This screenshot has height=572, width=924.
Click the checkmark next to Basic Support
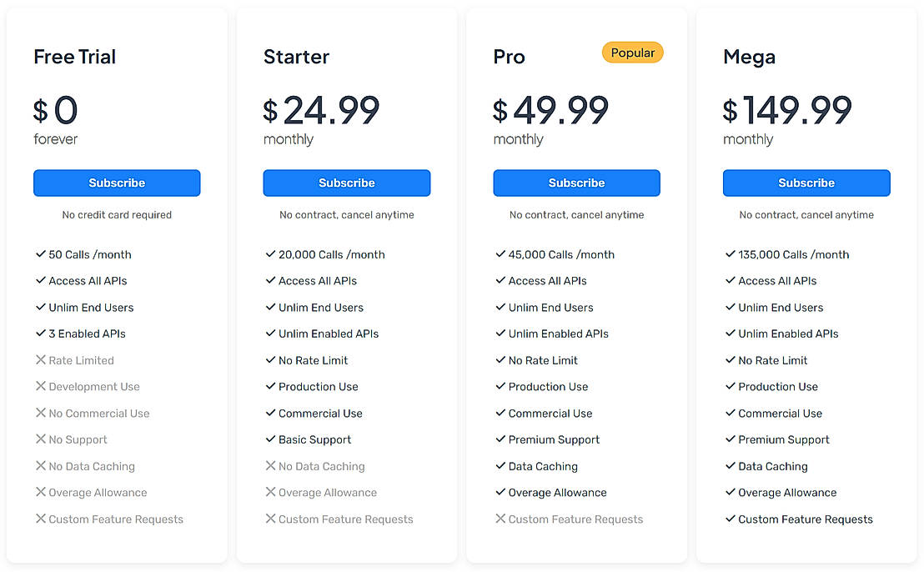tap(270, 439)
